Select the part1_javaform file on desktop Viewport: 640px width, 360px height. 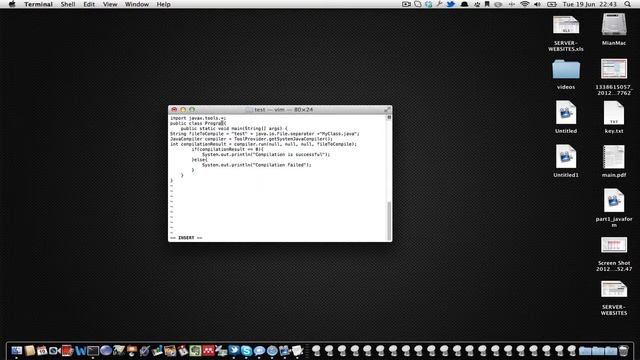coord(614,208)
